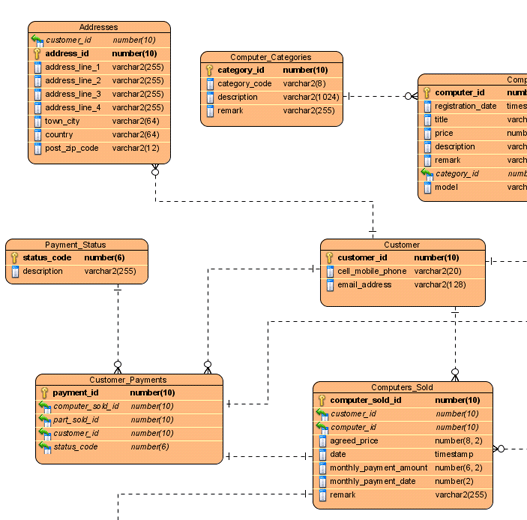Click the price column name
Image resolution: width=527 pixels, height=520 pixels.
click(444, 133)
